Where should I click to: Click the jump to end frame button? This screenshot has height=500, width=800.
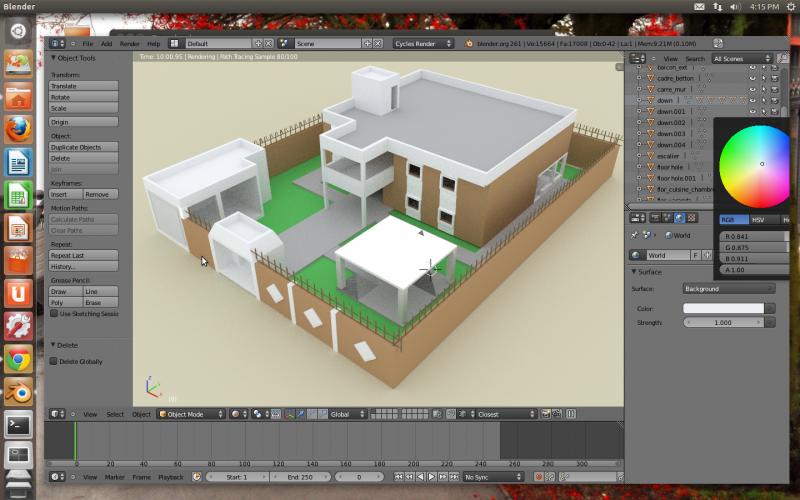coord(456,477)
